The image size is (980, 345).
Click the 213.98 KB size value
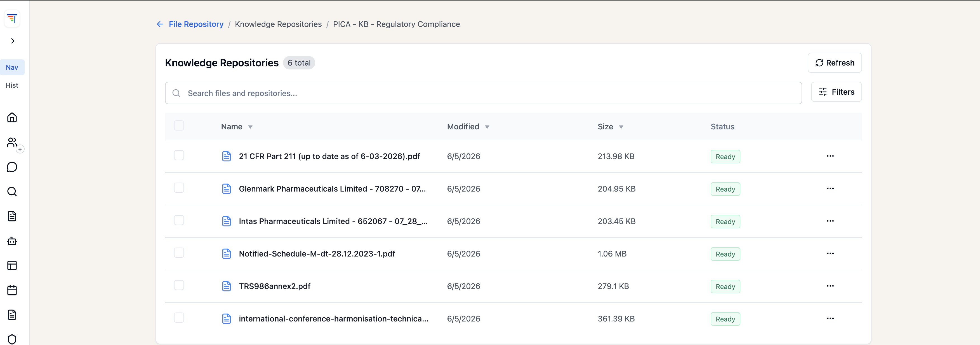[616, 156]
